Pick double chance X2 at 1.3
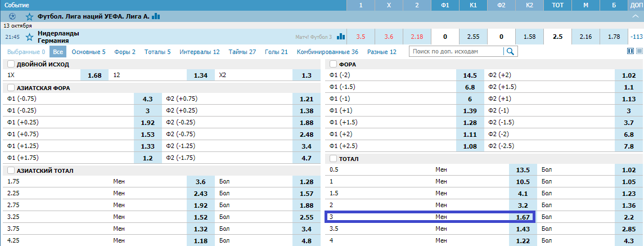 pos(306,75)
